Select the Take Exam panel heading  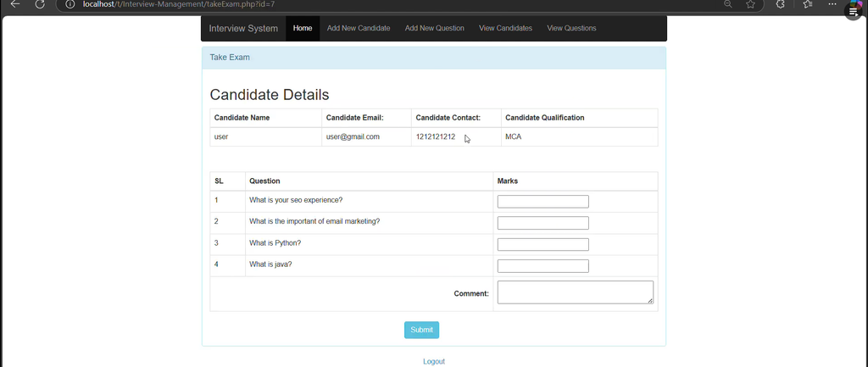(x=230, y=58)
